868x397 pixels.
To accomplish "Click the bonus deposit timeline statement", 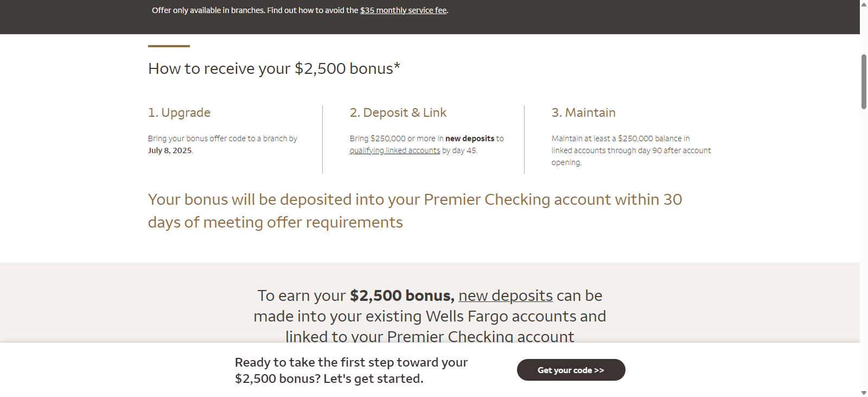I will tap(415, 211).
